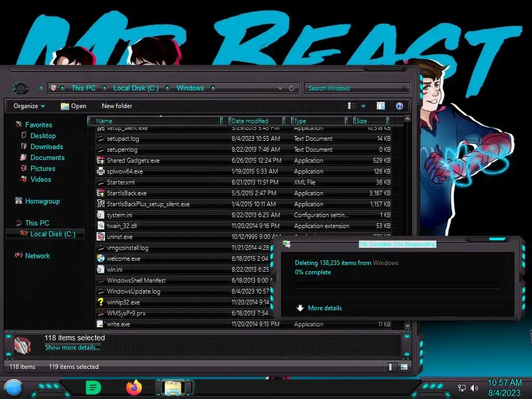Click New folder in the toolbar

[117, 106]
